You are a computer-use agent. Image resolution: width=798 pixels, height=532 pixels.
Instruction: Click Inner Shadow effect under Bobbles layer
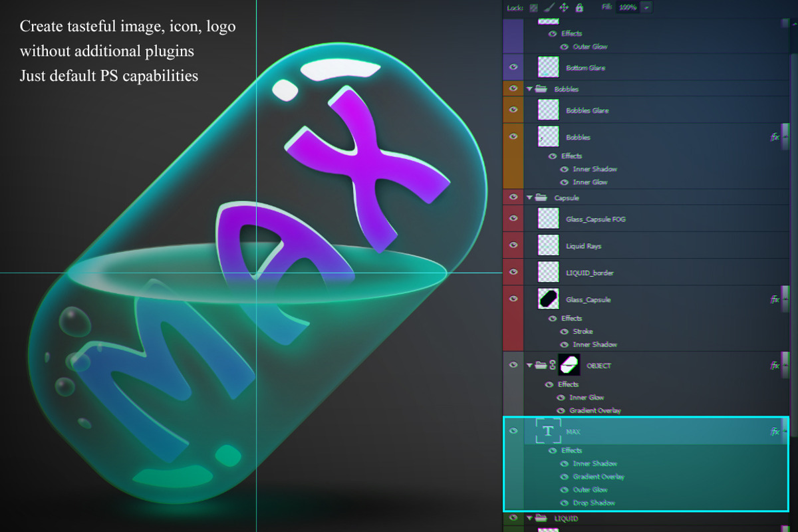pyautogui.click(x=595, y=169)
